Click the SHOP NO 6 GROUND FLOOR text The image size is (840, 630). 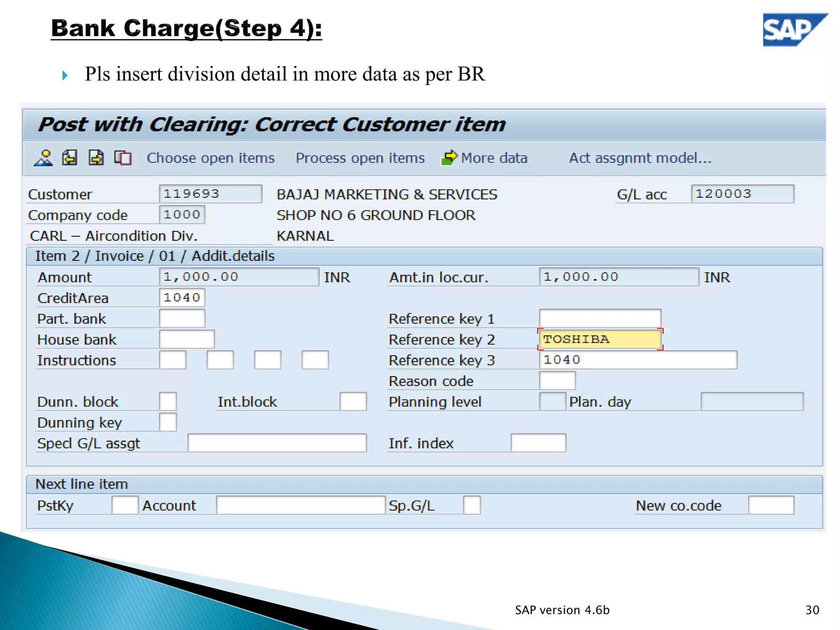376,215
